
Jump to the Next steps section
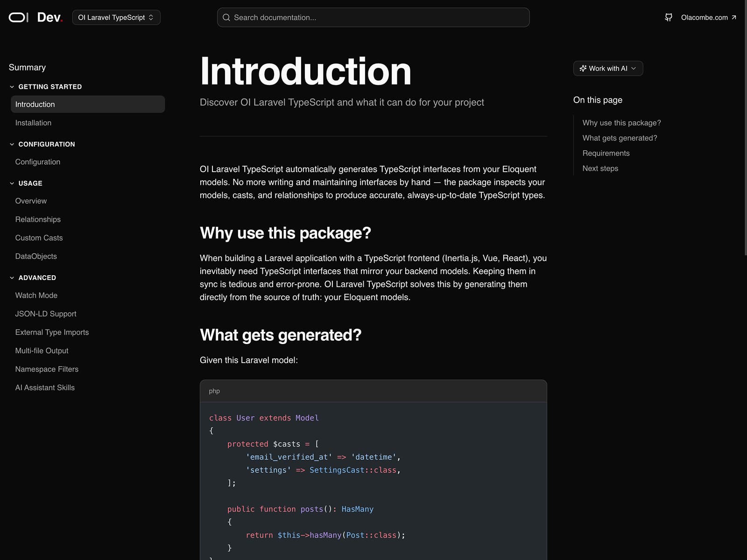pyautogui.click(x=600, y=168)
